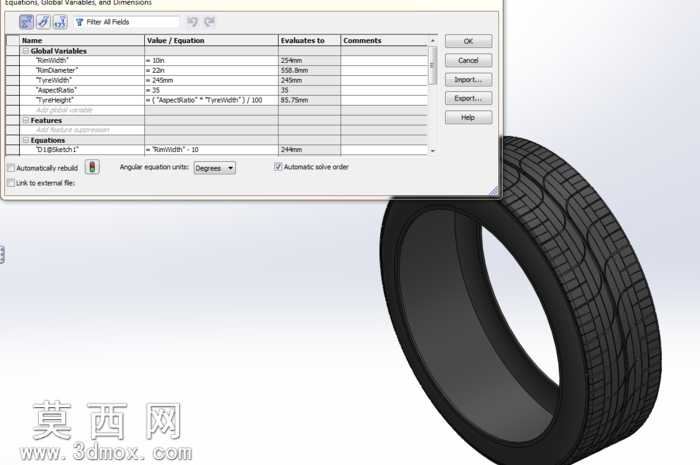Click the Undo arrow icon
Image resolution: width=700 pixels, height=465 pixels.
(192, 22)
